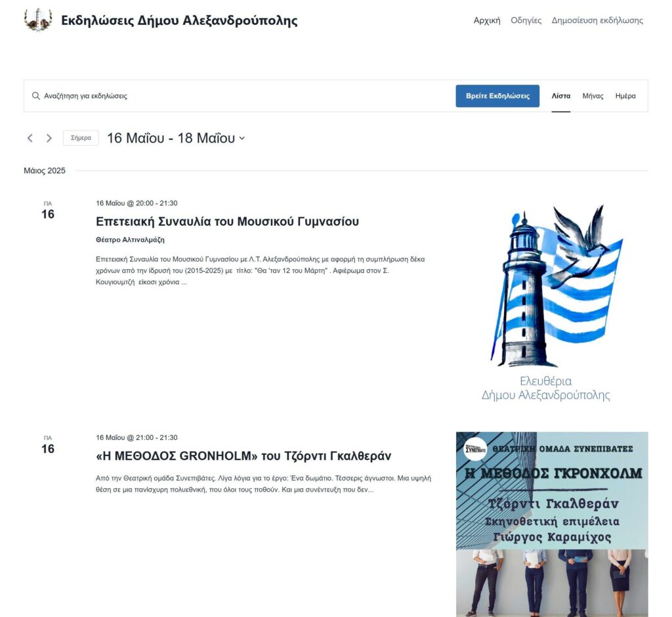Switch to the Μήνας view tab
The width and height of the screenshot is (672, 617).
pos(593,96)
